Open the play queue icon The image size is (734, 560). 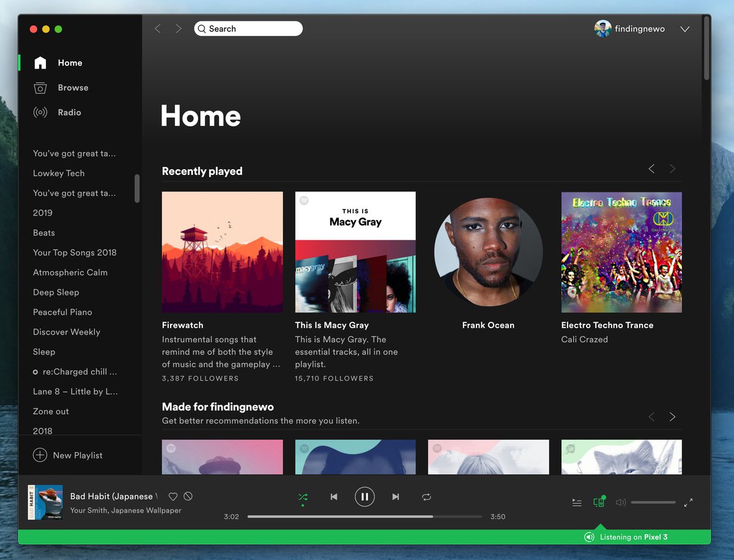pos(577,503)
